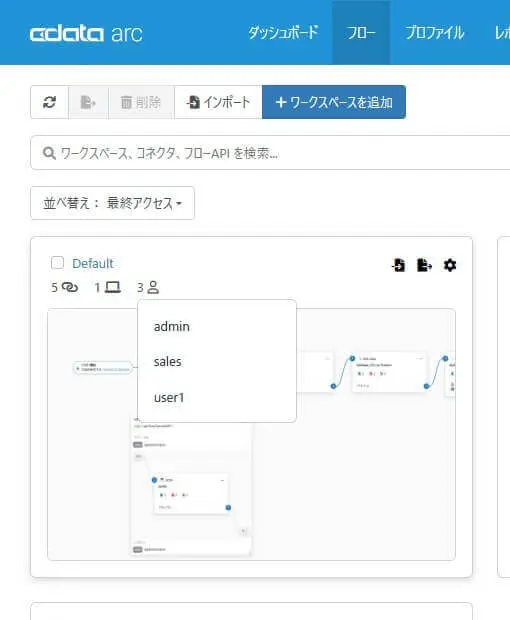
Task: Select the フロー tab
Action: click(x=361, y=32)
